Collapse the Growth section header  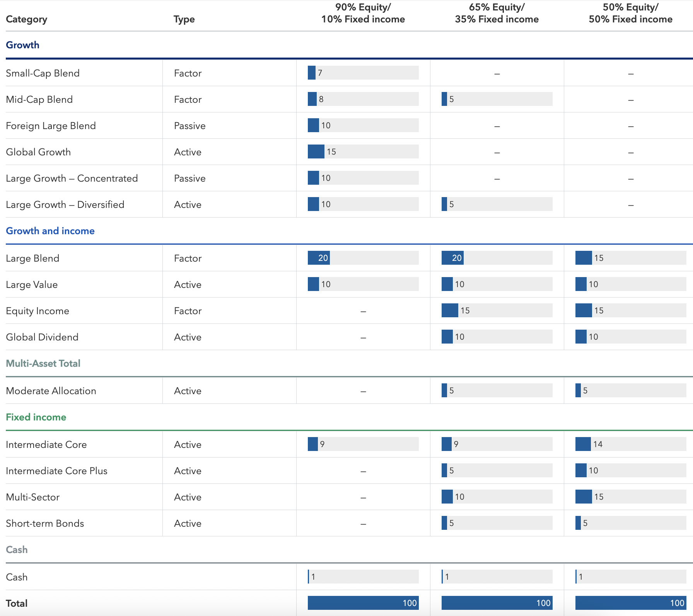click(x=22, y=45)
